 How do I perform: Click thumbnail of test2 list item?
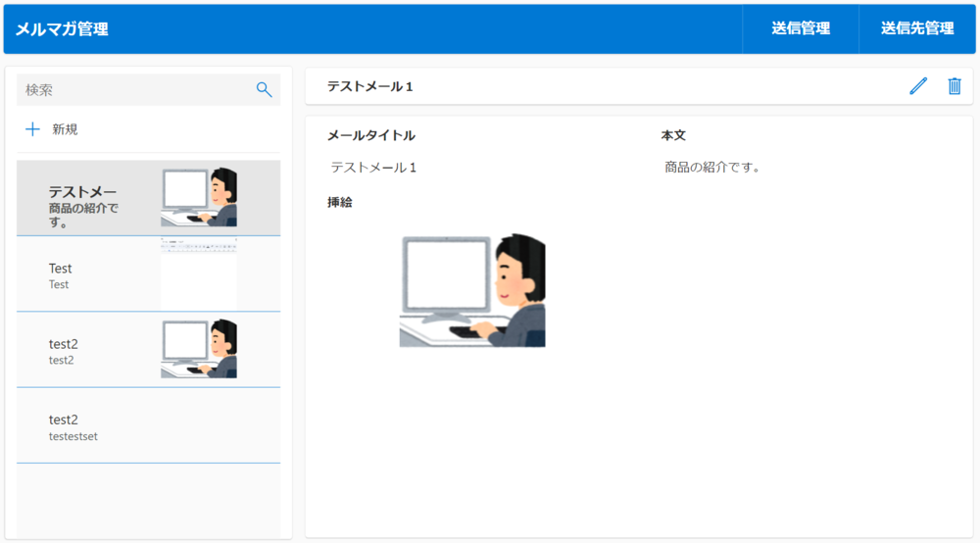click(x=199, y=349)
